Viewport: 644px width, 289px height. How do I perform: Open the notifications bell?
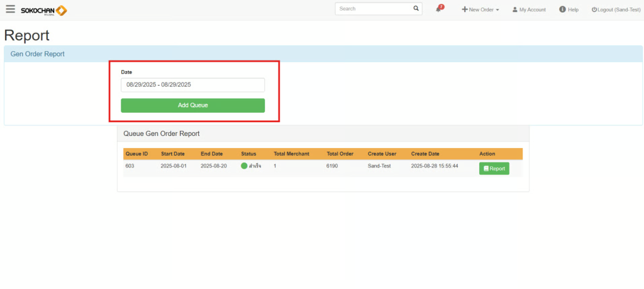point(439,9)
